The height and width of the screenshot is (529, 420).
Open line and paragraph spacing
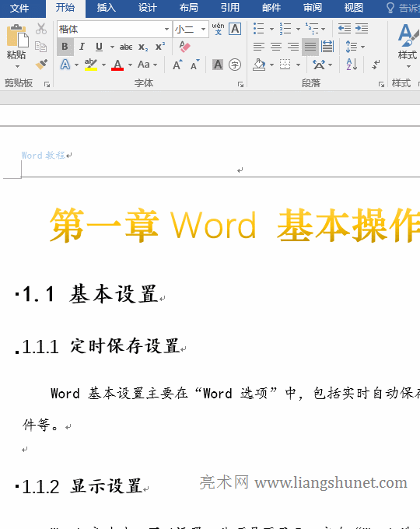[x=352, y=47]
